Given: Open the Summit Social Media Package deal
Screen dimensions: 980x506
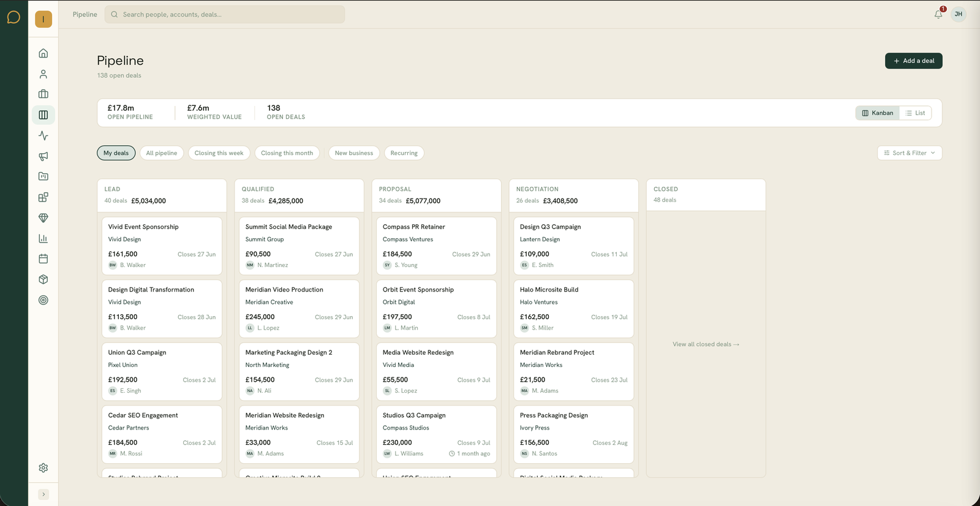Looking at the screenshot, I should pos(299,246).
